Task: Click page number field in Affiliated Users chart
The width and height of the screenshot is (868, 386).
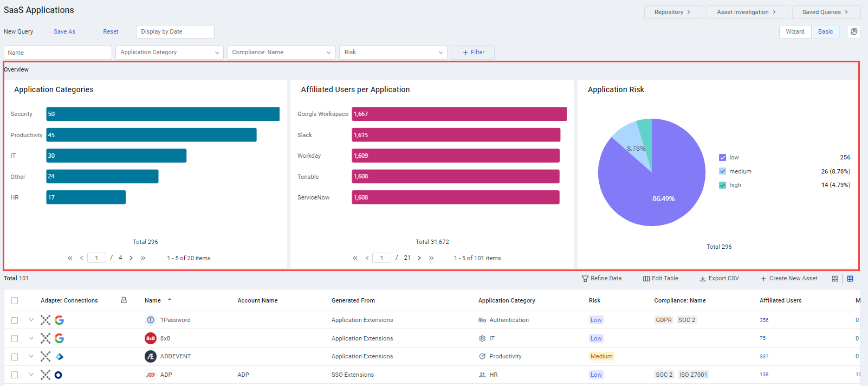Action: point(381,258)
